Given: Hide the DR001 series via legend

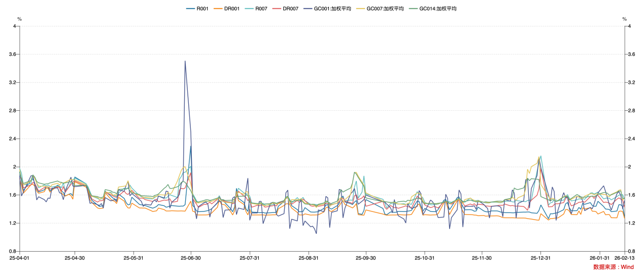Looking at the screenshot, I should (232, 9).
